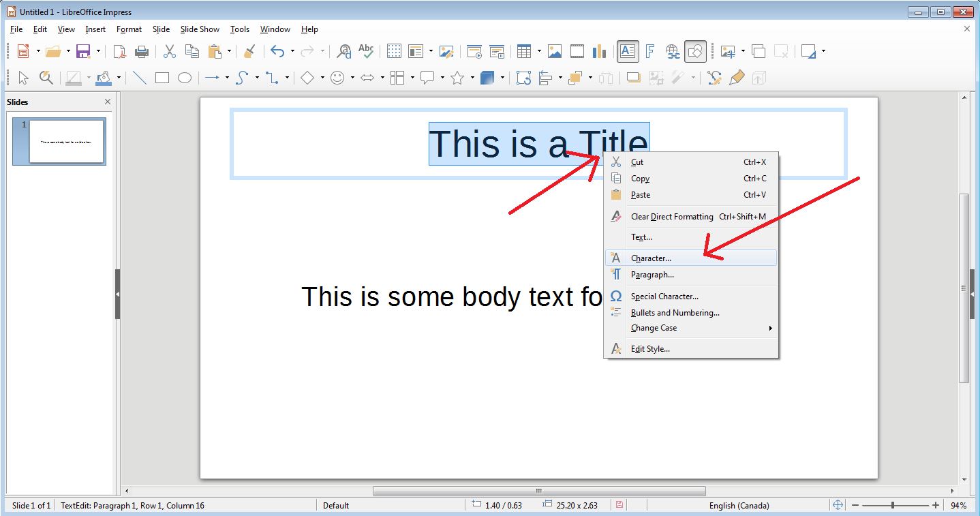This screenshot has height=516, width=980.
Task: Select the Ellipse drawing tool
Action: pos(185,78)
